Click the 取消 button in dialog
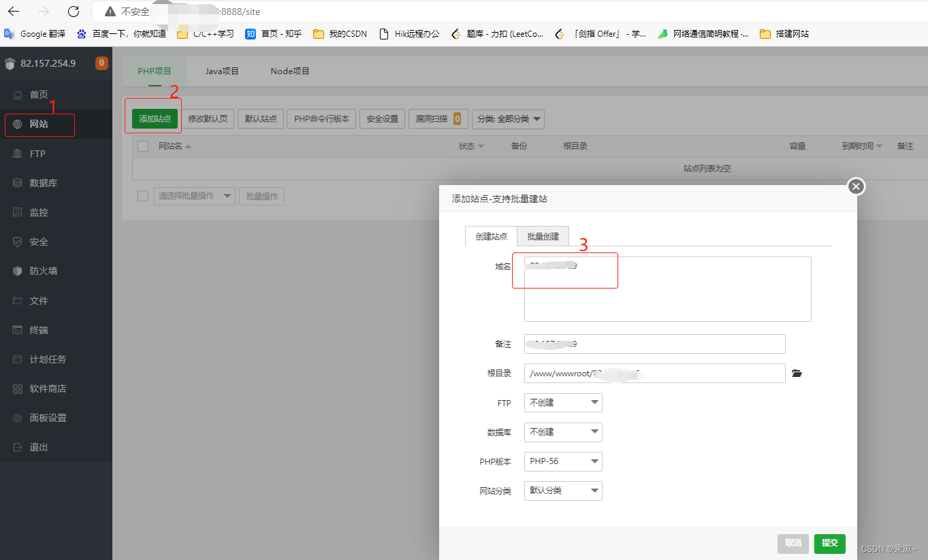This screenshot has height=560, width=928. (793, 543)
